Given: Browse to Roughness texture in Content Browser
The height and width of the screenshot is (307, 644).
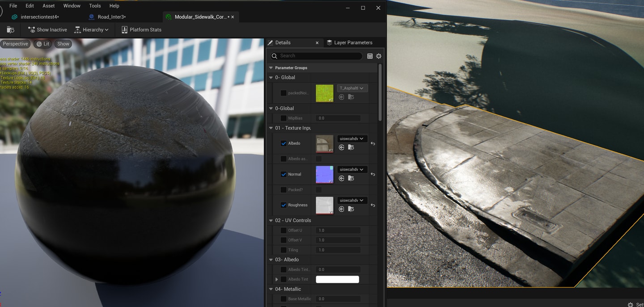Looking at the screenshot, I should pyautogui.click(x=351, y=209).
